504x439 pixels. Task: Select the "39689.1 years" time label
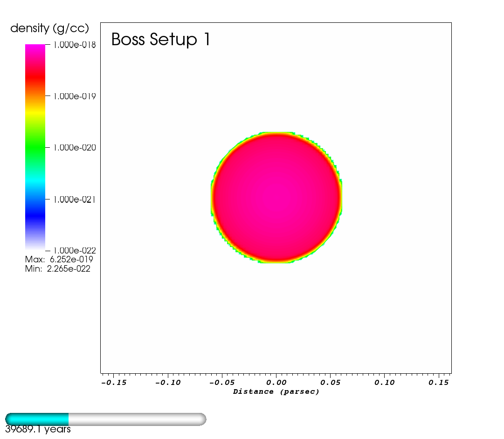(x=38, y=430)
